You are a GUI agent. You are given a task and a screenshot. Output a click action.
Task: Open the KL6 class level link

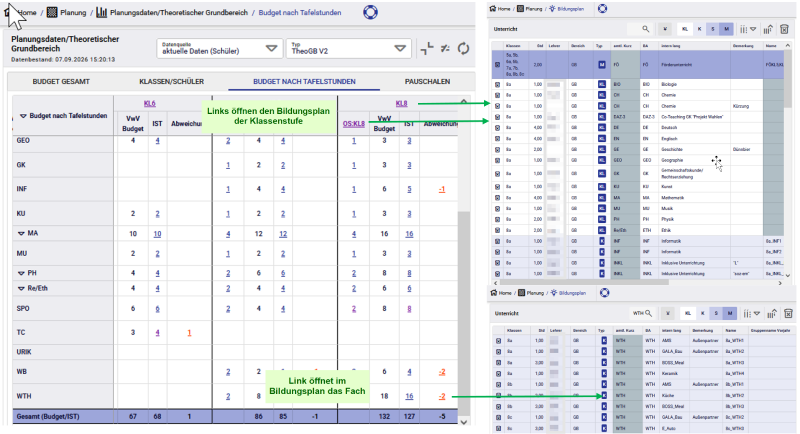pos(149,104)
